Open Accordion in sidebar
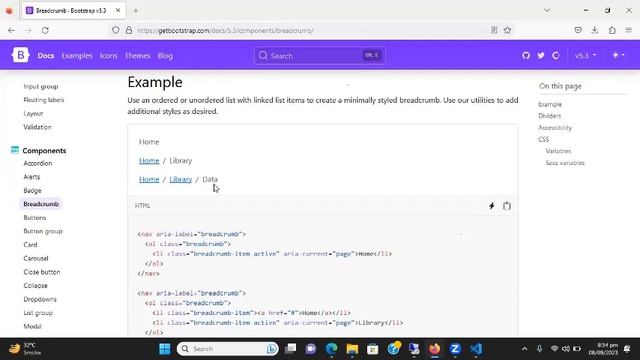The height and width of the screenshot is (360, 640). click(x=38, y=163)
